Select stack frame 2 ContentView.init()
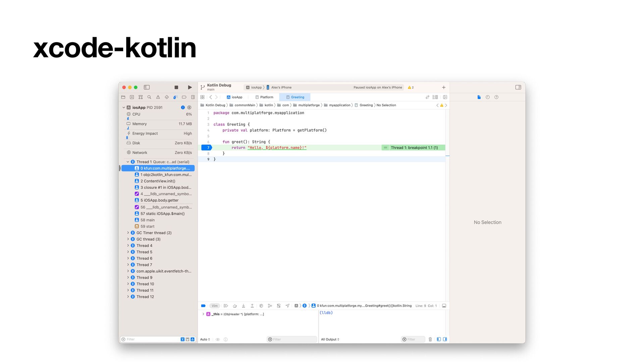Screen dimensions: 644x362 (158, 181)
